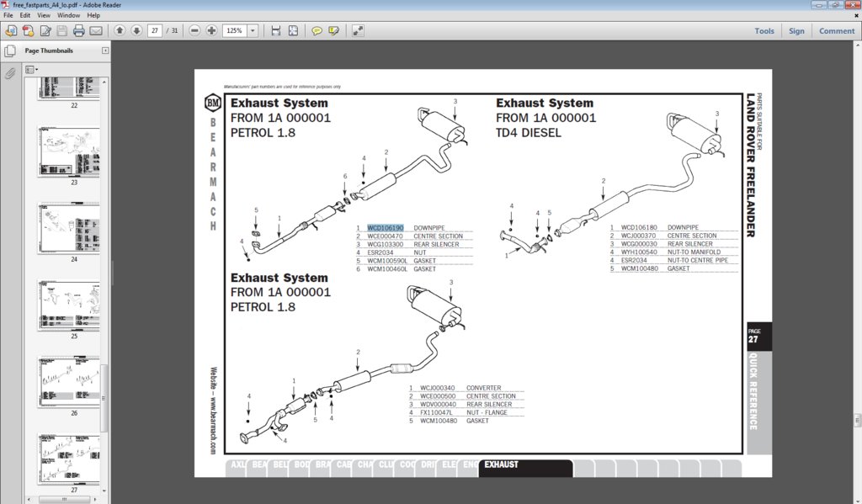Collapse the Page Thumbnails panel
This screenshot has height=504, width=862.
pos(105,50)
